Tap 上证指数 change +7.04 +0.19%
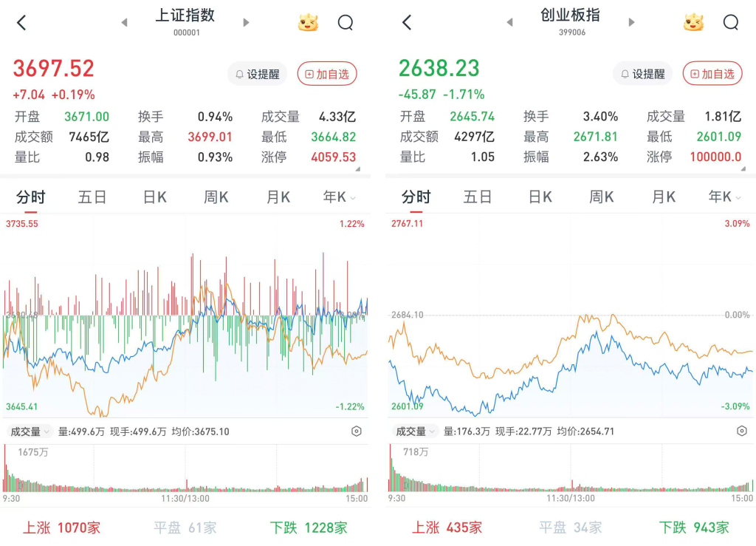The height and width of the screenshot is (546, 756). coord(54,95)
